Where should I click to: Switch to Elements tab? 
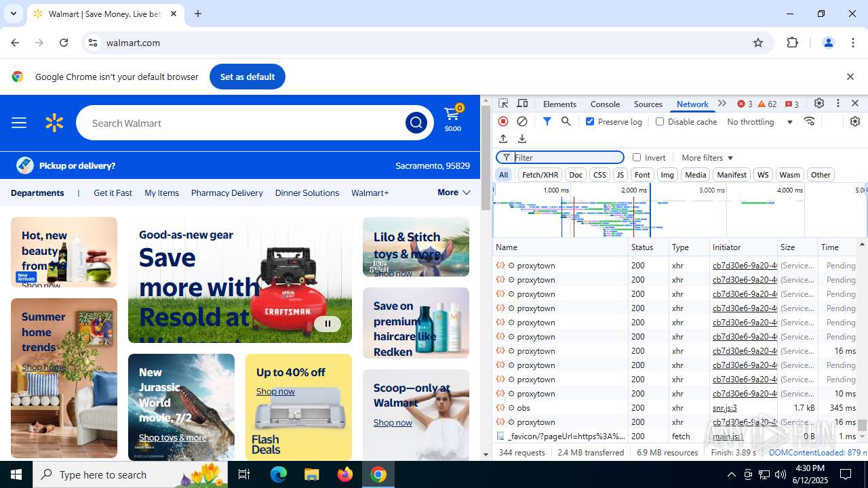pyautogui.click(x=559, y=104)
